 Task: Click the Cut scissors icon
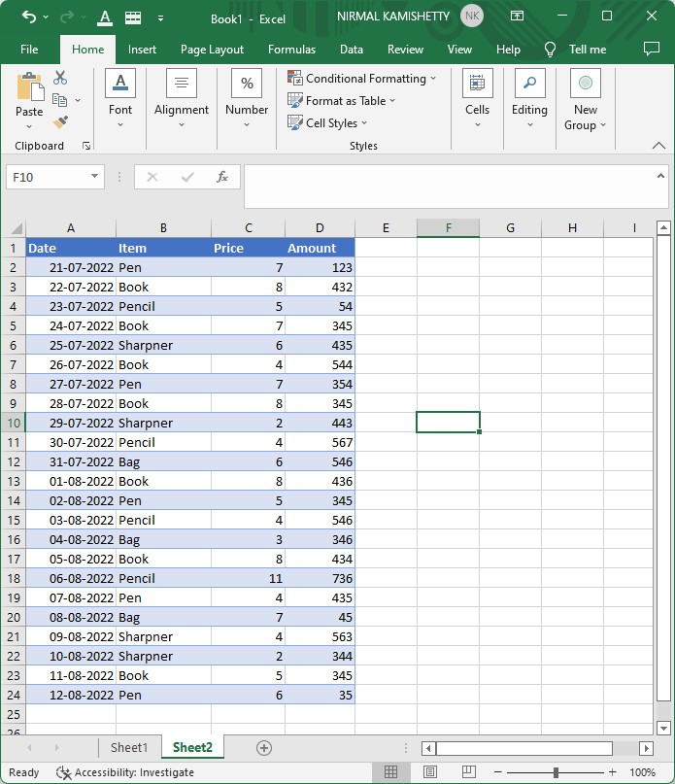(60, 78)
